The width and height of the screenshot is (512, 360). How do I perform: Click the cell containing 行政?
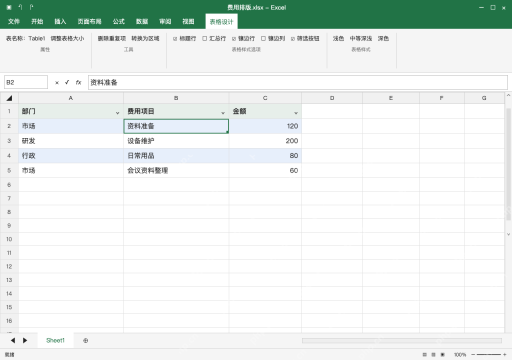[x=71, y=156]
